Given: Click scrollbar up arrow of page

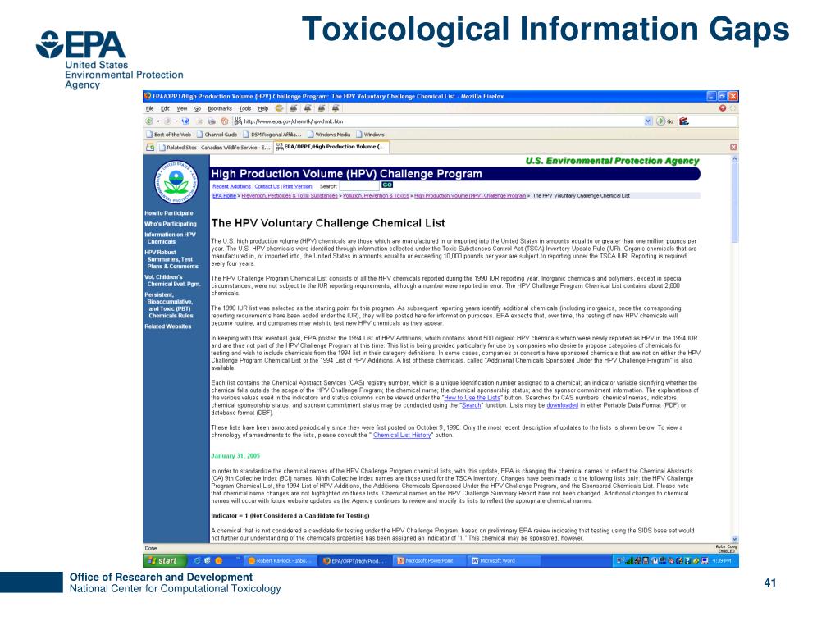Looking at the screenshot, I should pos(734,159).
